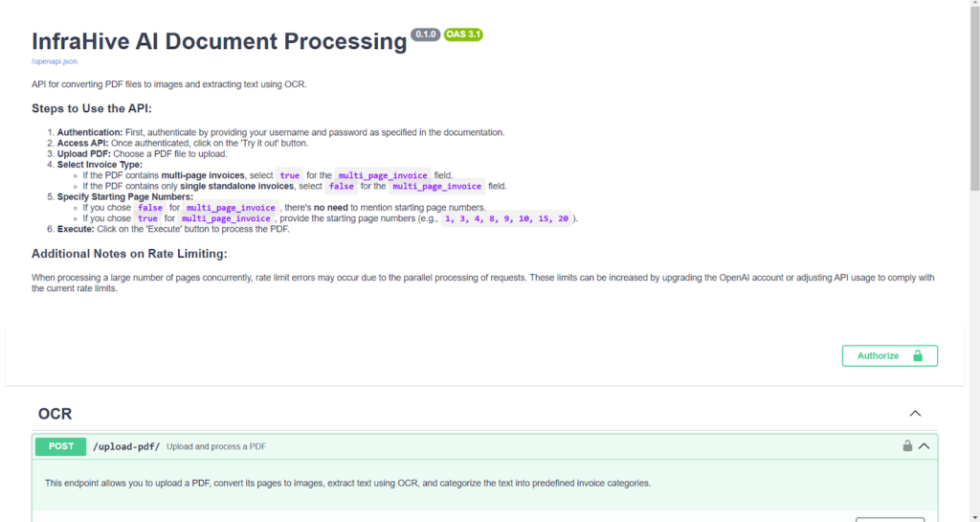This screenshot has width=980, height=522.
Task: Click the scrollbar up arrow
Action: pyautogui.click(x=973, y=6)
